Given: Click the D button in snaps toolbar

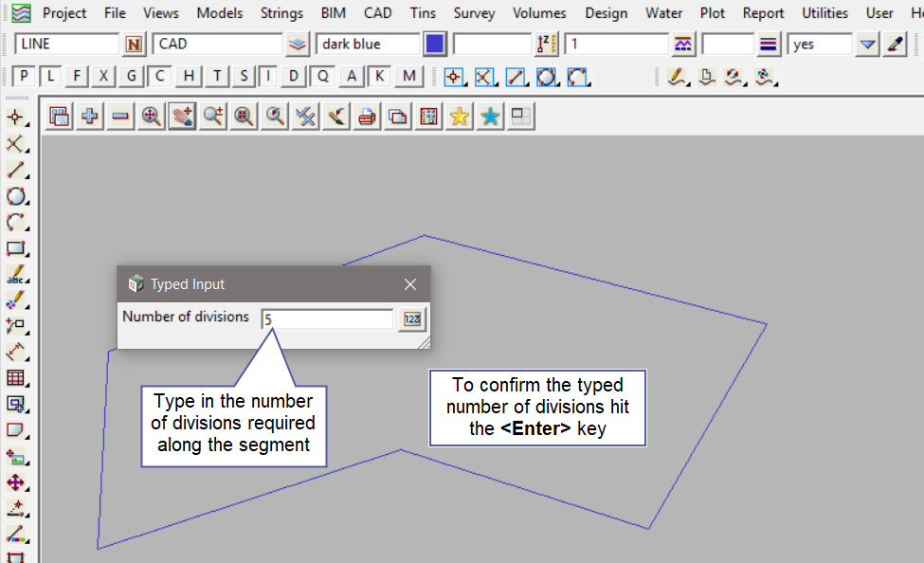Looking at the screenshot, I should pyautogui.click(x=294, y=76).
